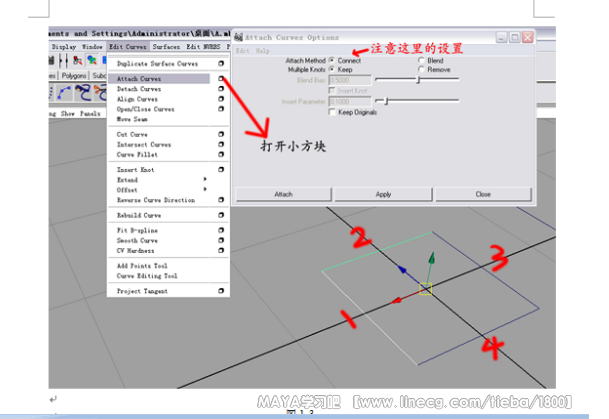This screenshot has height=419, width=609.
Task: Choose Rebuild Curve menu item
Action: tap(139, 215)
